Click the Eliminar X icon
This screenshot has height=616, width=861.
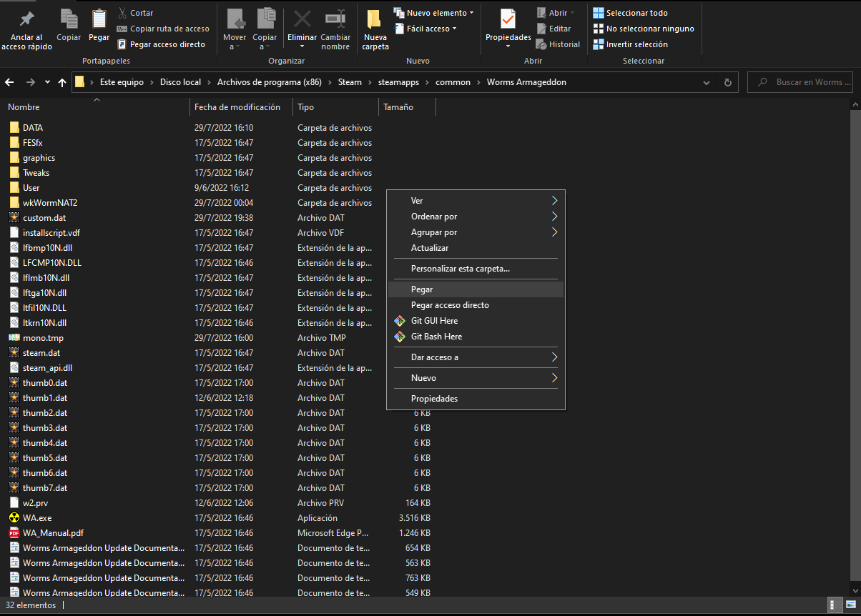(302, 19)
